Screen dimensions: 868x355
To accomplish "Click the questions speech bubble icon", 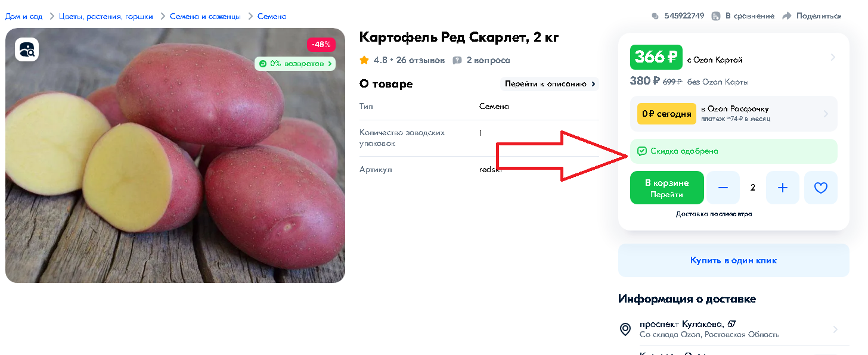I will click(457, 60).
